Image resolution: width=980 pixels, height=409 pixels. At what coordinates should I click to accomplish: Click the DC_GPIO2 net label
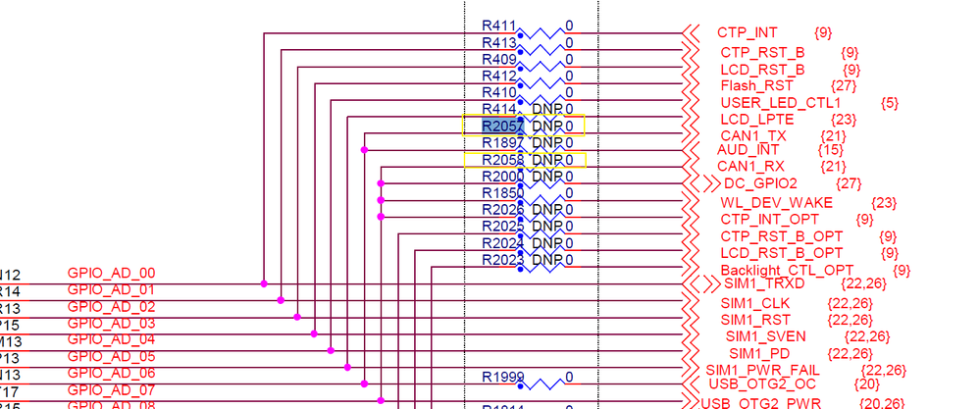tap(760, 183)
